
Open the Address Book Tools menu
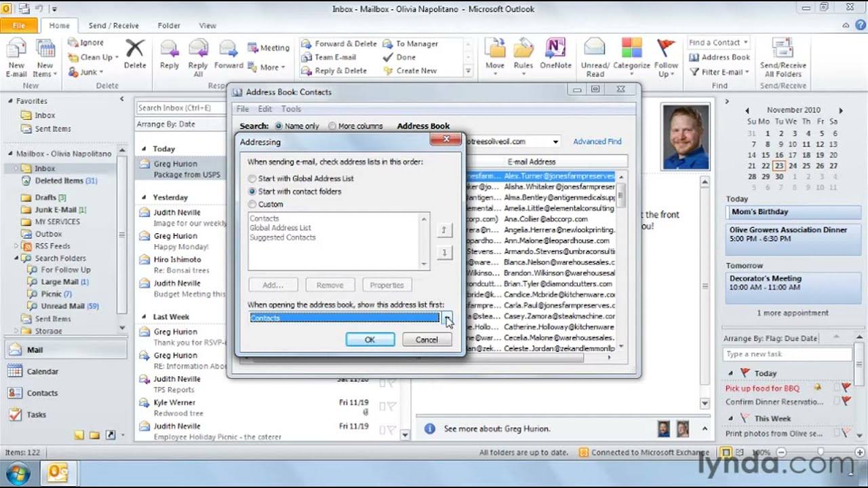(291, 109)
